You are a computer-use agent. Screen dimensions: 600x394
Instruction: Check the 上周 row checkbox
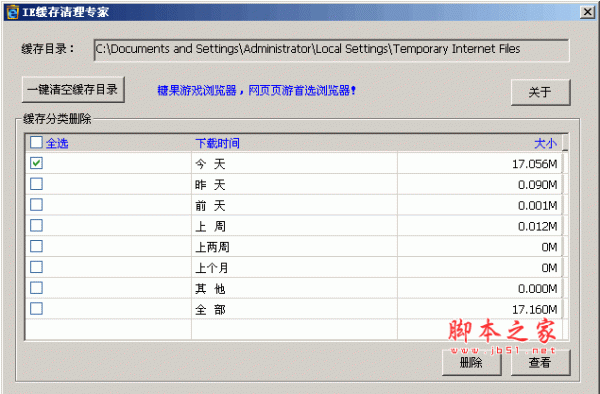[x=36, y=225]
